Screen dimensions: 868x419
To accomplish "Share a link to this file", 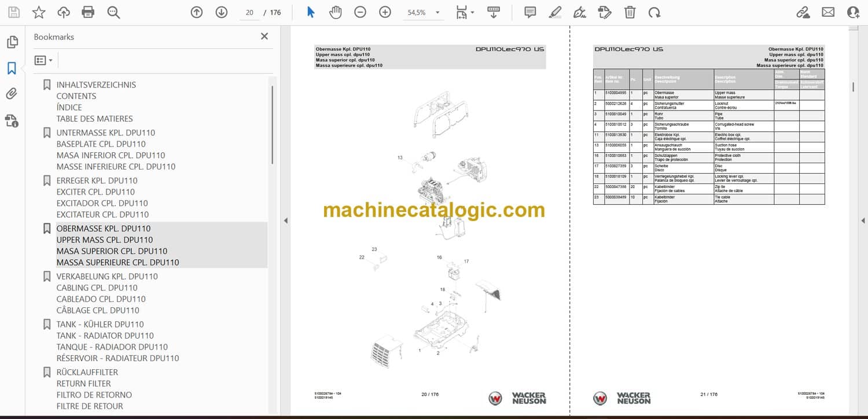I will (803, 12).
